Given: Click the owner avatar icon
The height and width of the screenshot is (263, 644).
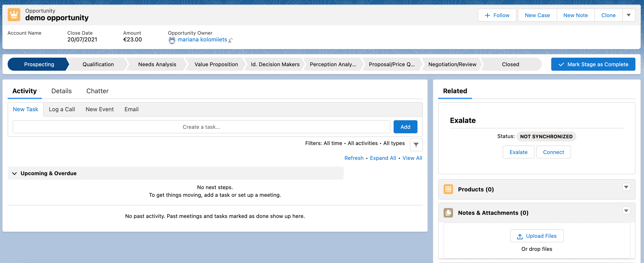Looking at the screenshot, I should click(172, 40).
